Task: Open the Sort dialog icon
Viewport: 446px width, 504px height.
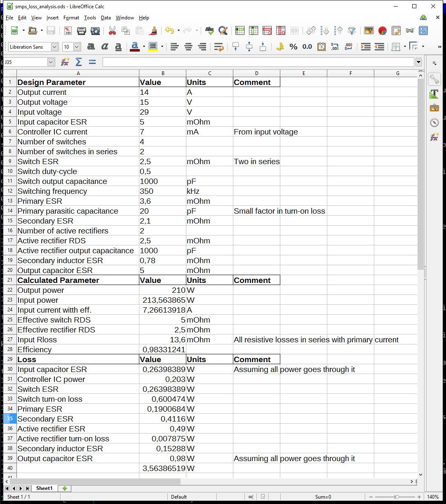Action: point(311,31)
